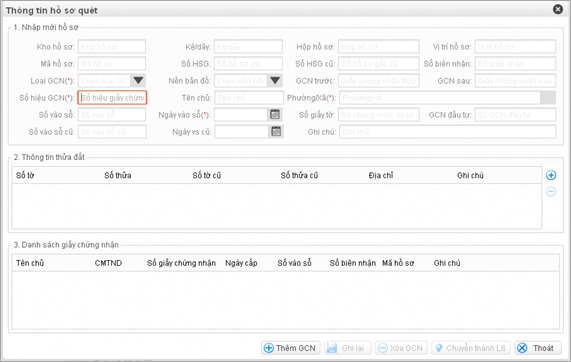Focus the Kho hồ sơ field
The height and width of the screenshot is (362, 571).
point(112,47)
